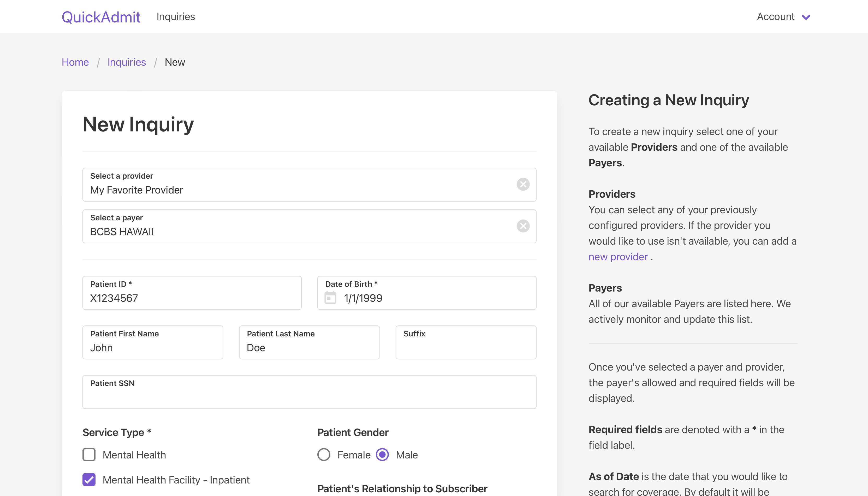Open Inquiries in the top navigation
The width and height of the screenshot is (868, 496).
176,17
